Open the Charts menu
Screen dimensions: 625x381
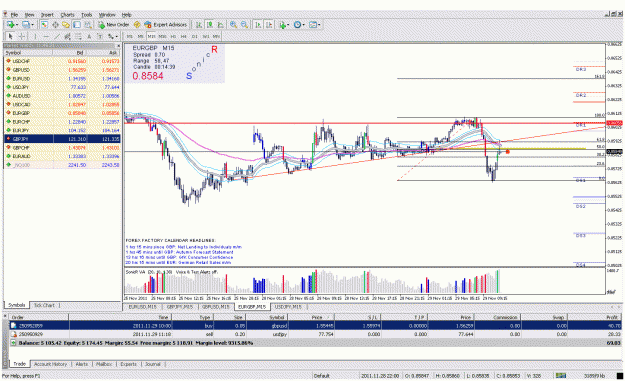click(67, 15)
